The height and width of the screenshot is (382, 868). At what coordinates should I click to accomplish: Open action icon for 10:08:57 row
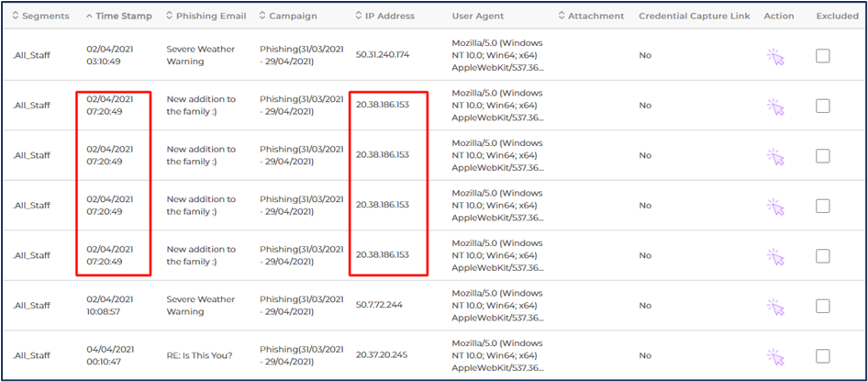(x=775, y=306)
